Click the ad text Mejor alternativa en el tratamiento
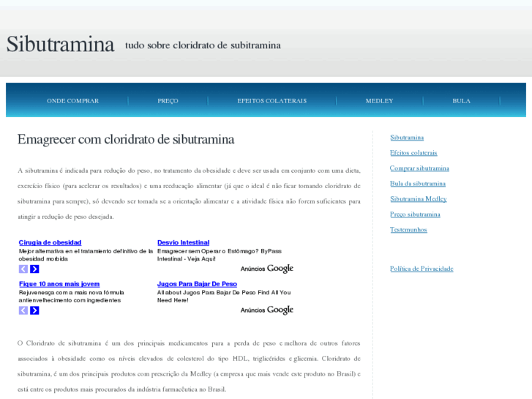Image resolution: width=532 pixels, height=399 pixels. pos(86,255)
